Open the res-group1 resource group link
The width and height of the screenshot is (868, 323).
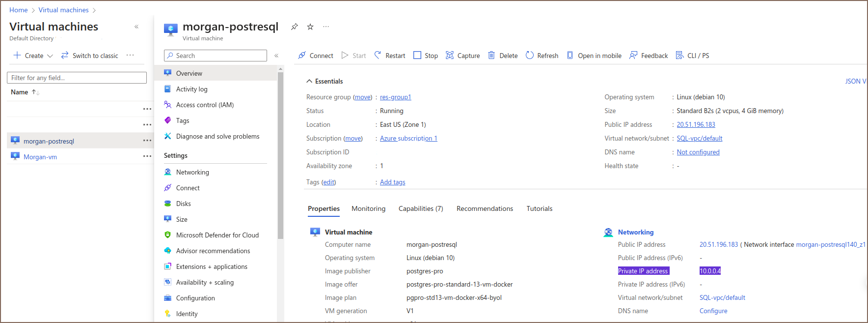pyautogui.click(x=395, y=97)
